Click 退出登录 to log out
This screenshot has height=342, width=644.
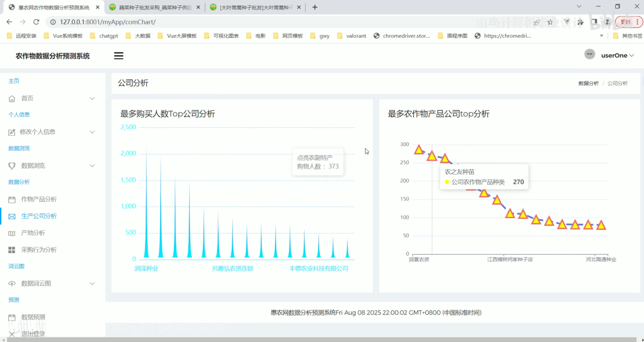33,334
